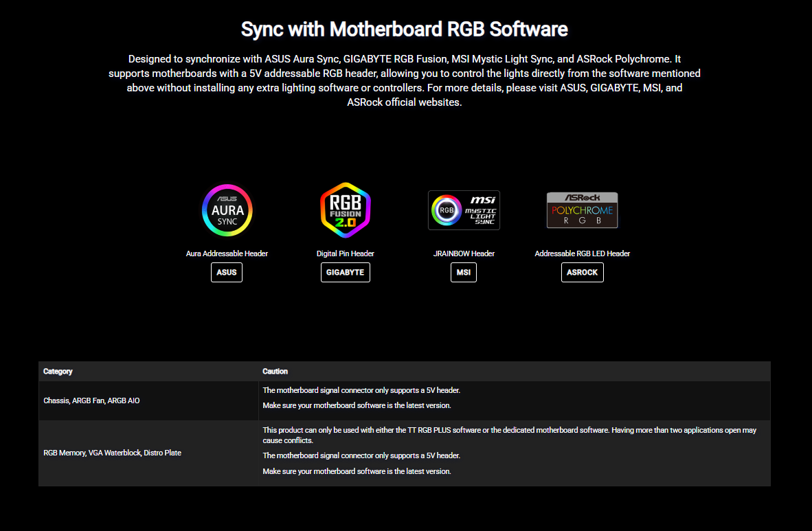Click the Category column header
Viewport: 812px width, 531px height.
[58, 372]
